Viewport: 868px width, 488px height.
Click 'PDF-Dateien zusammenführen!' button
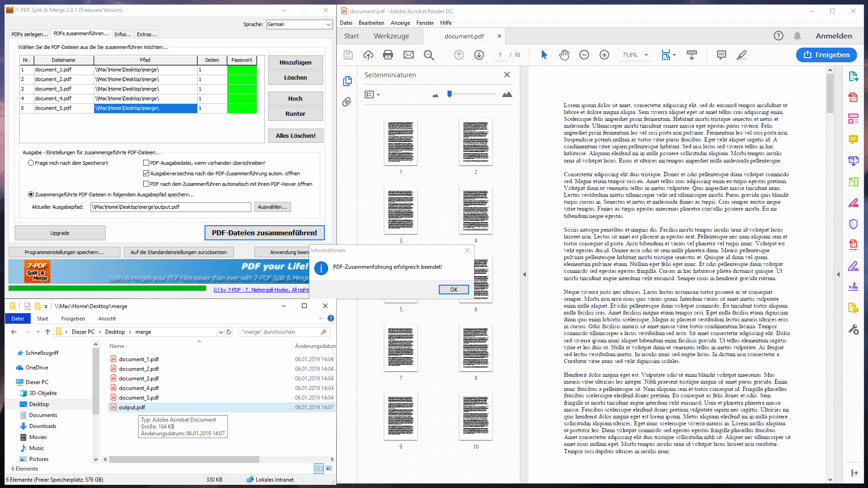(x=264, y=233)
